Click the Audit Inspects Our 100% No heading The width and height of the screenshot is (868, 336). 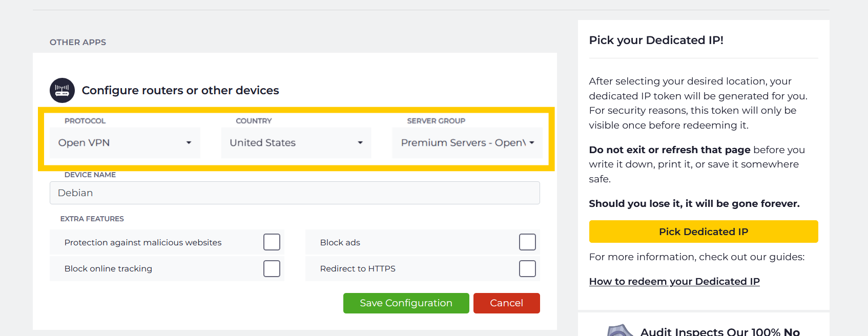tap(720, 331)
